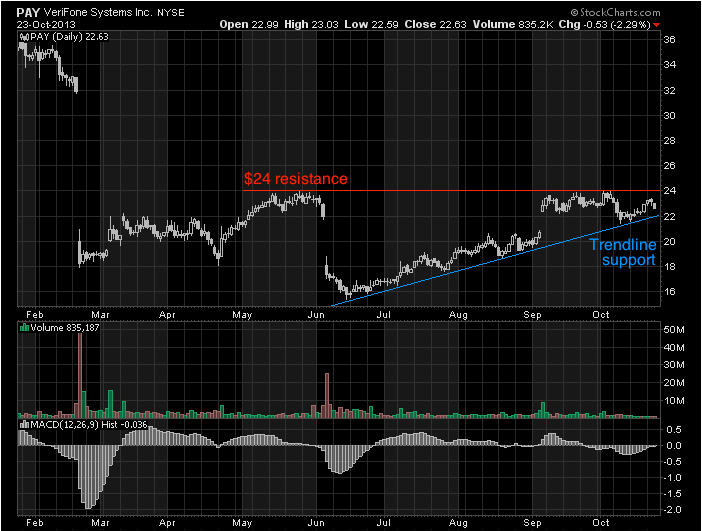This screenshot has width=702, height=531.
Task: Click the red horizontal resistance line
Action: click(451, 191)
